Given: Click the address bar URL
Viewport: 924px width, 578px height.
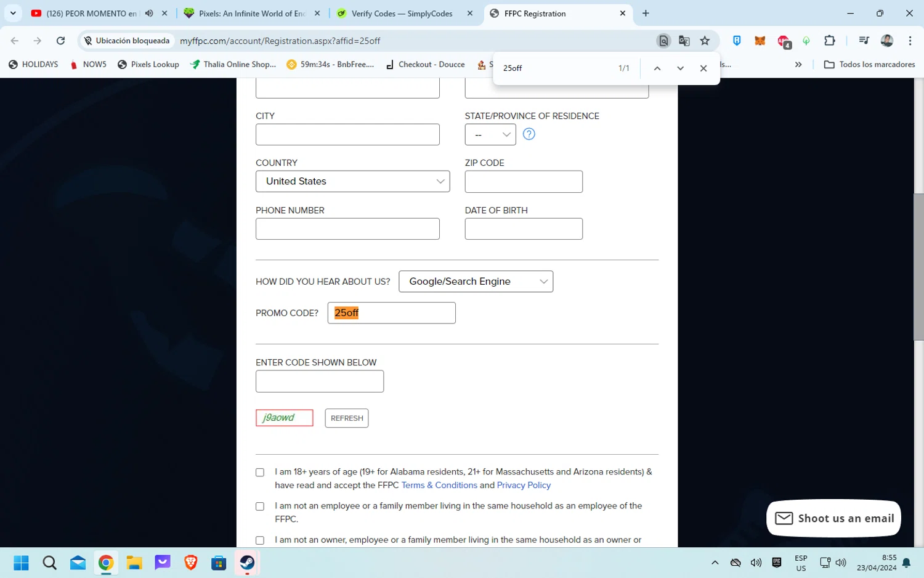Looking at the screenshot, I should coord(280,41).
